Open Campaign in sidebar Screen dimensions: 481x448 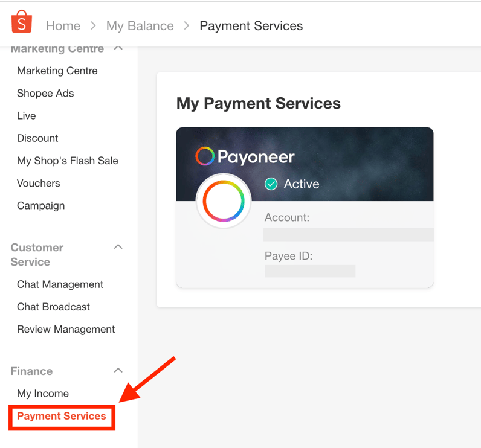click(40, 205)
